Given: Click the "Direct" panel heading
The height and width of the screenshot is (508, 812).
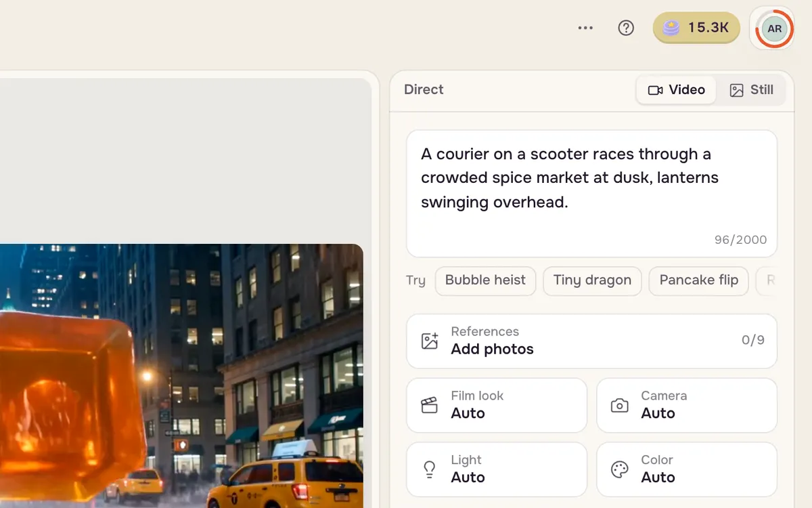Looking at the screenshot, I should [424, 89].
